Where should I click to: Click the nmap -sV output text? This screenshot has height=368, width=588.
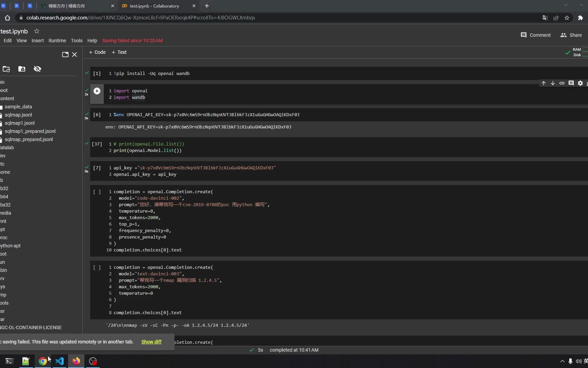[x=178, y=325]
